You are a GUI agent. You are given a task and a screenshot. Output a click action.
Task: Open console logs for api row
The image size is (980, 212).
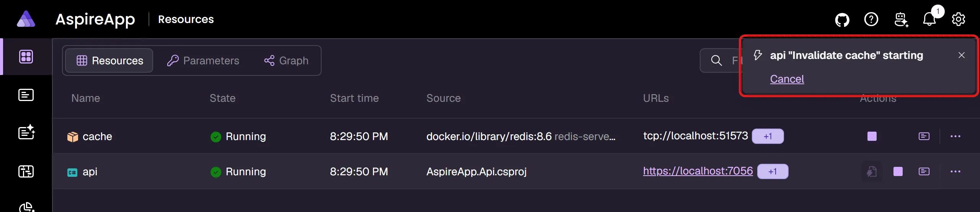[x=924, y=171]
